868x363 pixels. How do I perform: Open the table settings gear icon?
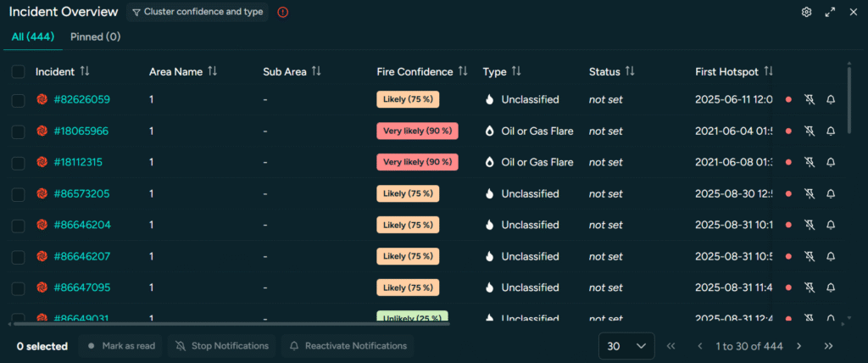click(x=807, y=13)
